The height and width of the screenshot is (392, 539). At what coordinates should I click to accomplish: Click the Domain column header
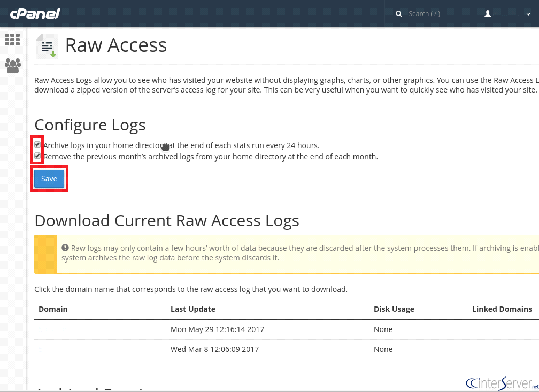[53, 309]
